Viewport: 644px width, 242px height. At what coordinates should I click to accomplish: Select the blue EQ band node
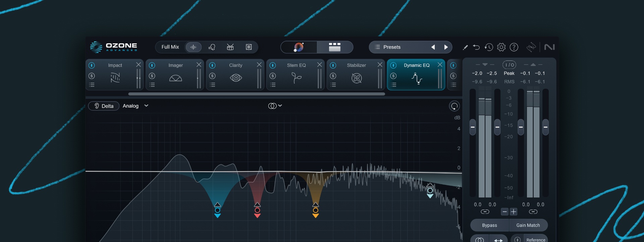(217, 210)
